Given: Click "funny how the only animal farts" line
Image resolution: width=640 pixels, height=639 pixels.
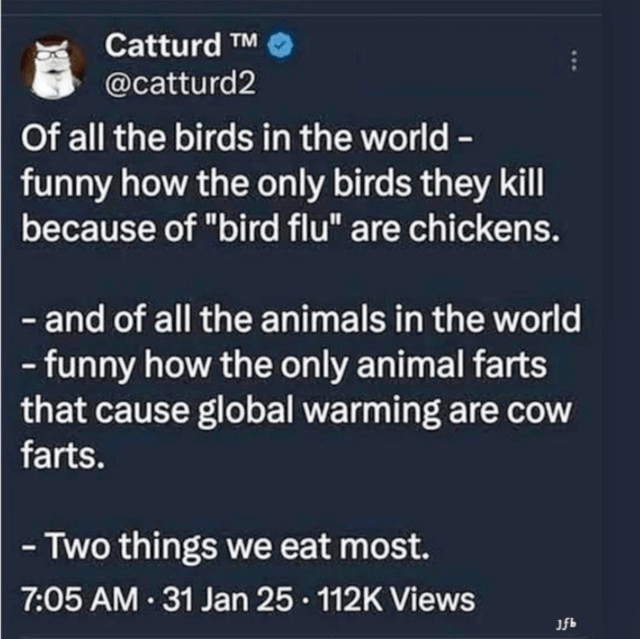Looking at the screenshot, I should (290, 366).
